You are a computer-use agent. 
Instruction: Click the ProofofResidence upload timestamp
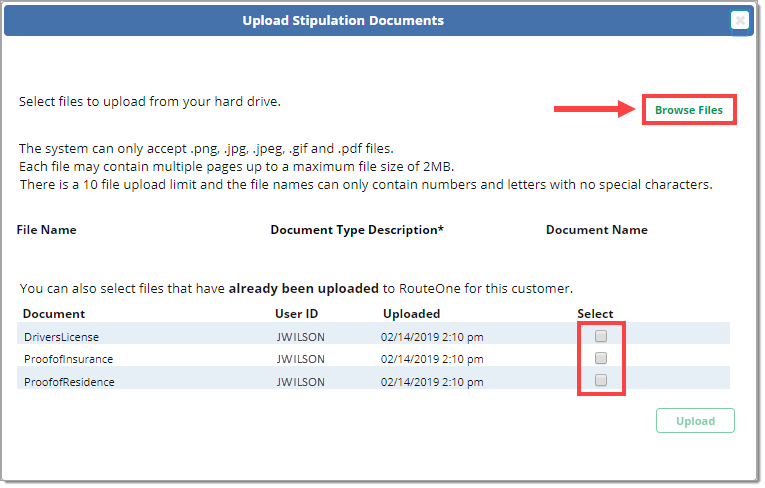tap(433, 381)
